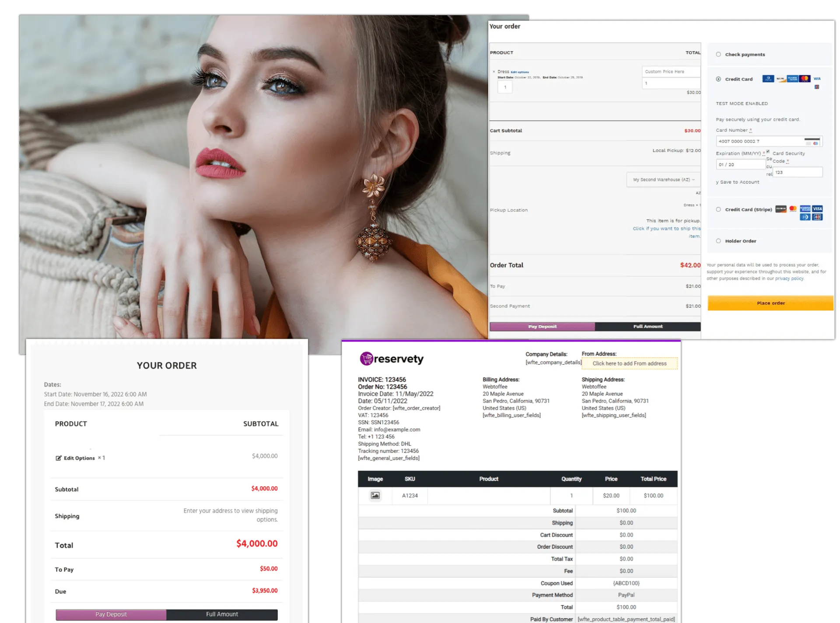Click the Edit options link for Dress

(x=520, y=72)
